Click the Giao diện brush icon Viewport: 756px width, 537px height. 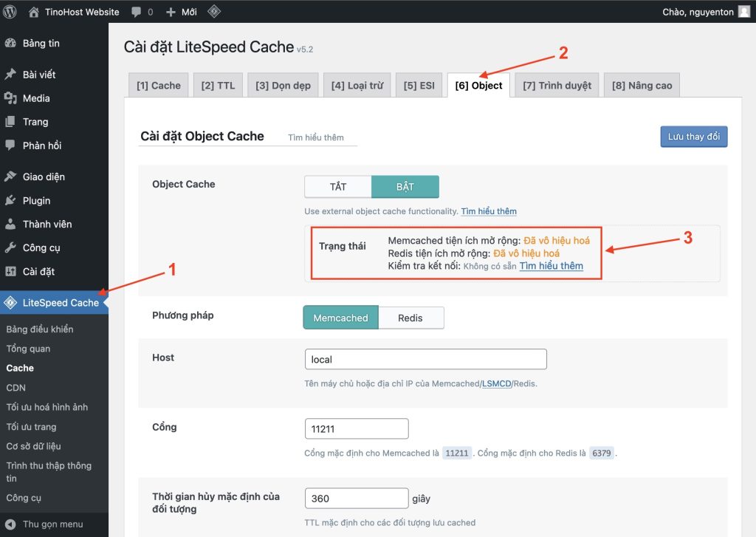(10, 177)
